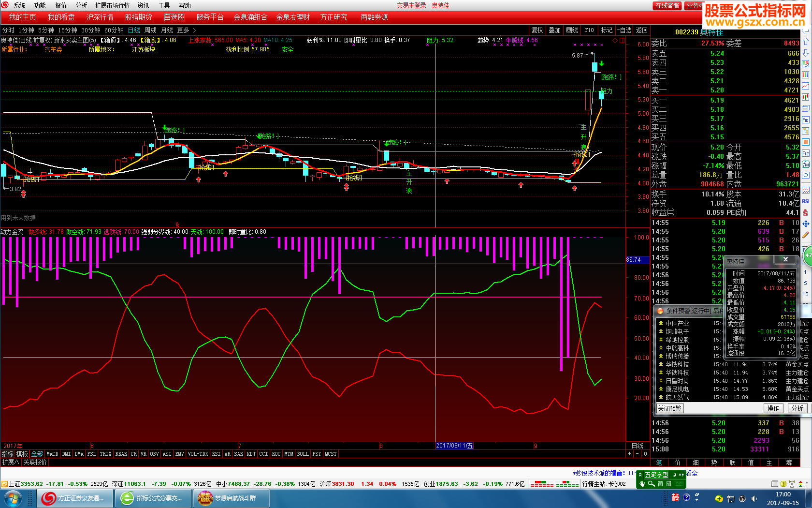
Task: Click the antenna signal status icon
Action: (x=792, y=484)
